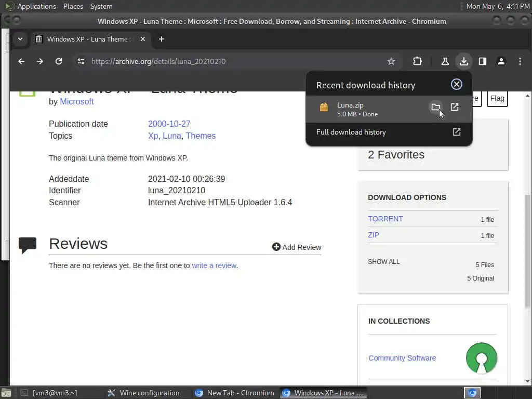This screenshot has height=399, width=532.
Task: Go back to the previous page
Action: tap(21, 61)
